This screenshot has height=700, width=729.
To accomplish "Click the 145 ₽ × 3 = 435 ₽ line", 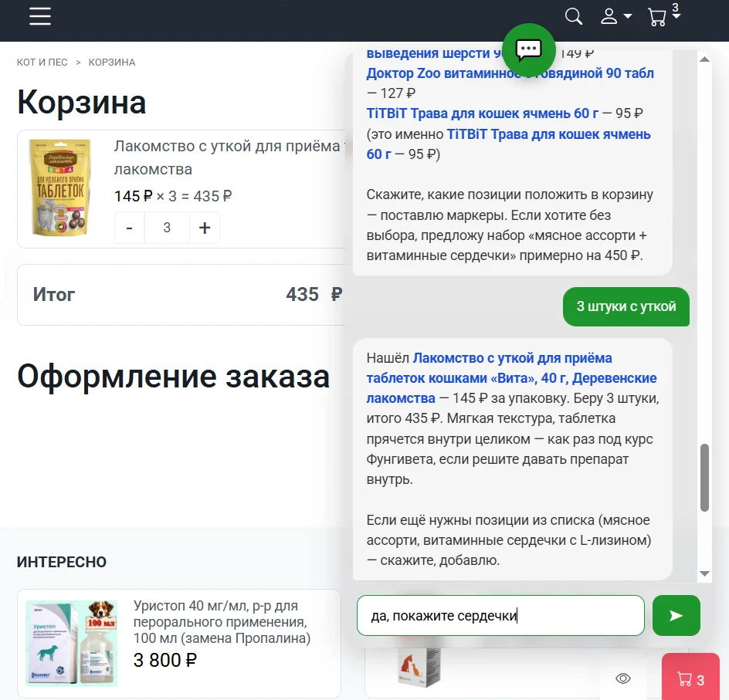I will 173,196.
